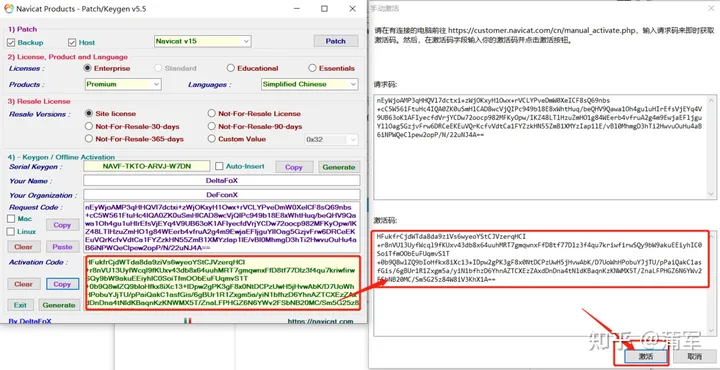Toggle the Host checkbox
The height and width of the screenshot is (370, 720).
point(72,43)
